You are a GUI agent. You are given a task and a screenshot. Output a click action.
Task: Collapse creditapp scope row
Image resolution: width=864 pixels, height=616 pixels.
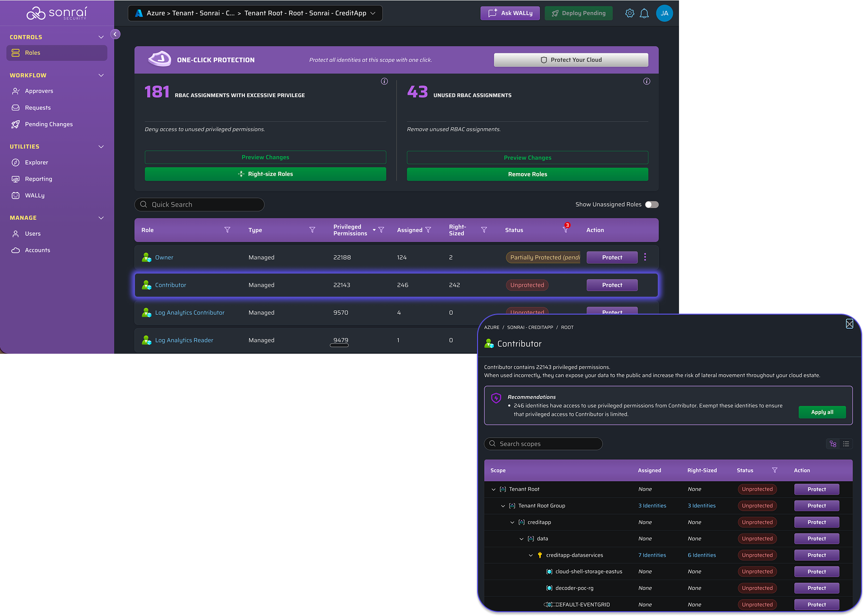(512, 523)
